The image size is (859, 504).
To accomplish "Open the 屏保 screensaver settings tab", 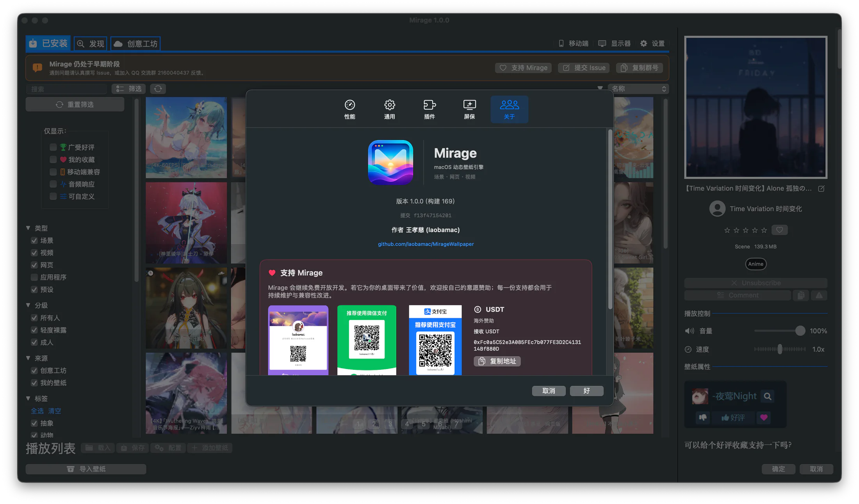I will tap(469, 110).
